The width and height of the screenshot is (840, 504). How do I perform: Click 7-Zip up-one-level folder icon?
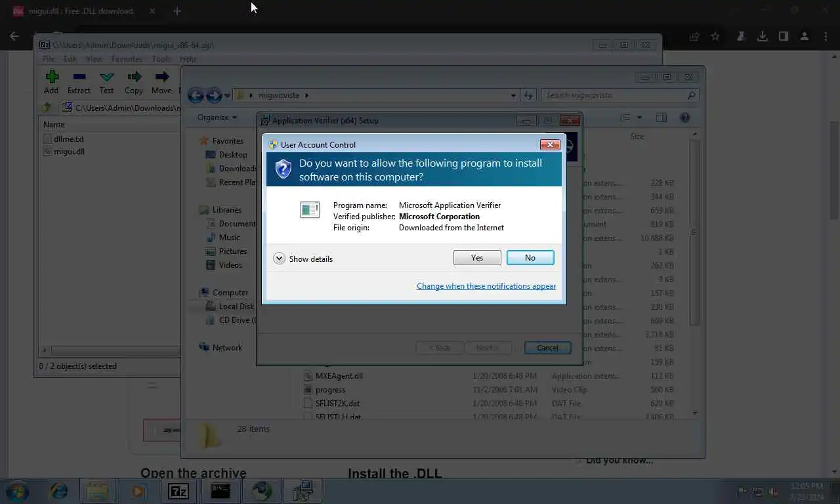pos(47,108)
